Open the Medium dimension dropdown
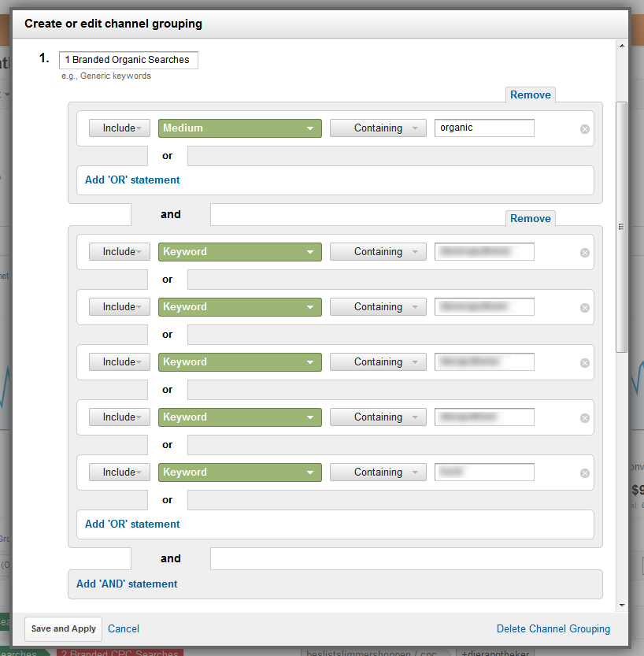The height and width of the screenshot is (656, 644). pyautogui.click(x=239, y=128)
